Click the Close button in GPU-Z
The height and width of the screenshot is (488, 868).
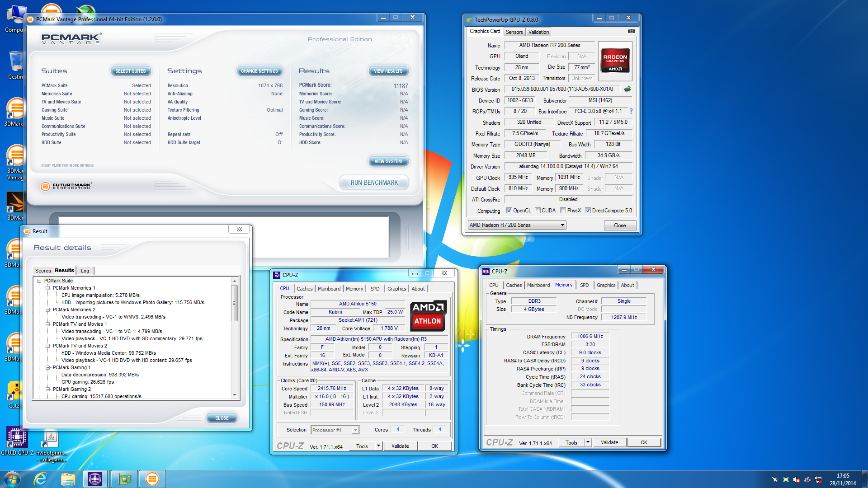[x=620, y=225]
